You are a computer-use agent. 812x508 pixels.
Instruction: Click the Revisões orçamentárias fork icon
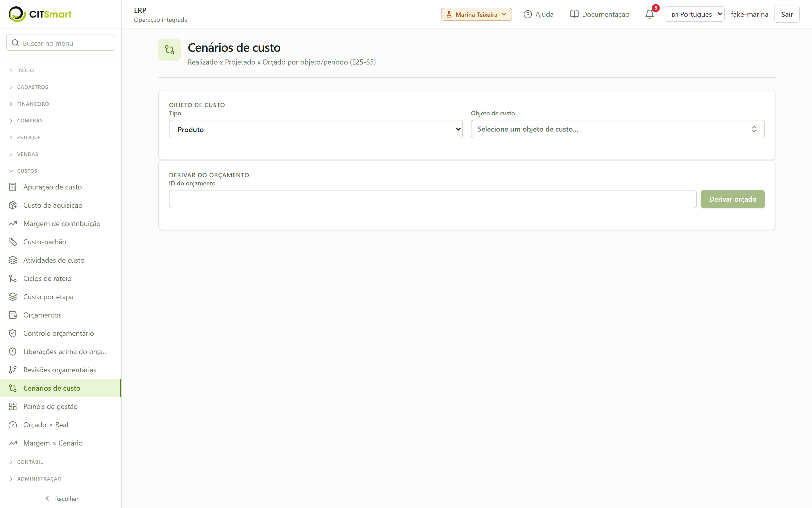pyautogui.click(x=13, y=370)
